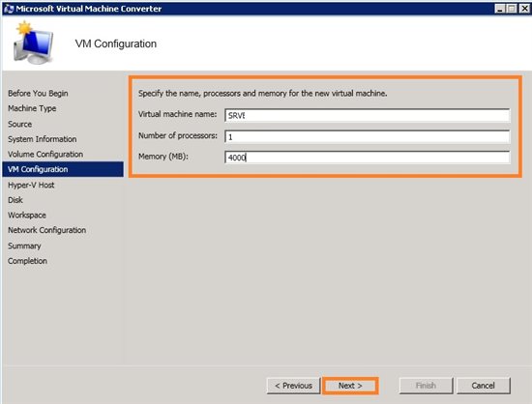This screenshot has width=532, height=404.
Task: Click the 'Memory (MB):' label
Action: (x=163, y=157)
